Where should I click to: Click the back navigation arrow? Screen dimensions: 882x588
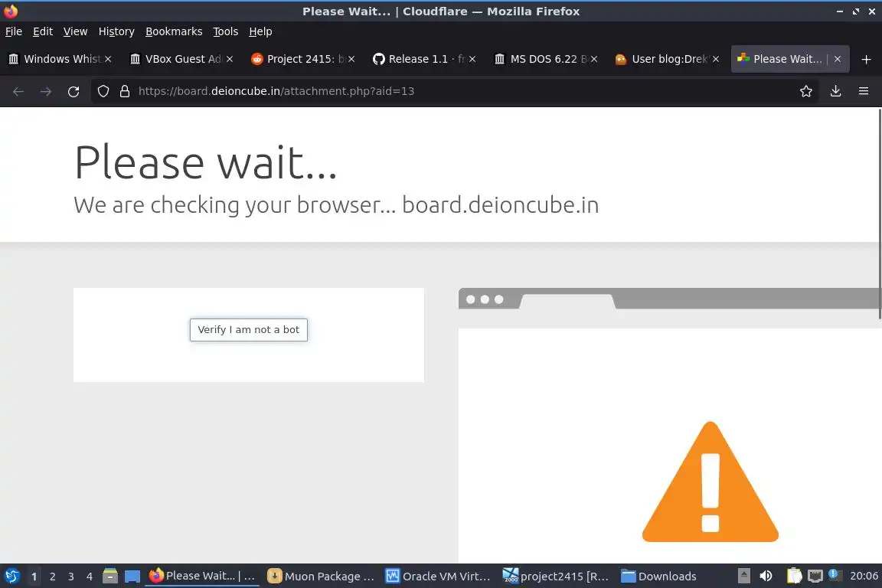18,91
